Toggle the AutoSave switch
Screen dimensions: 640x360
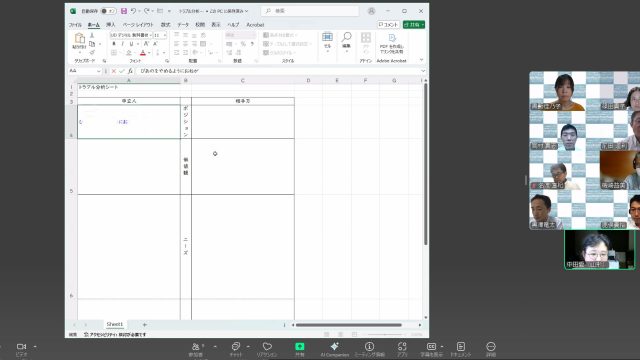pyautogui.click(x=108, y=11)
